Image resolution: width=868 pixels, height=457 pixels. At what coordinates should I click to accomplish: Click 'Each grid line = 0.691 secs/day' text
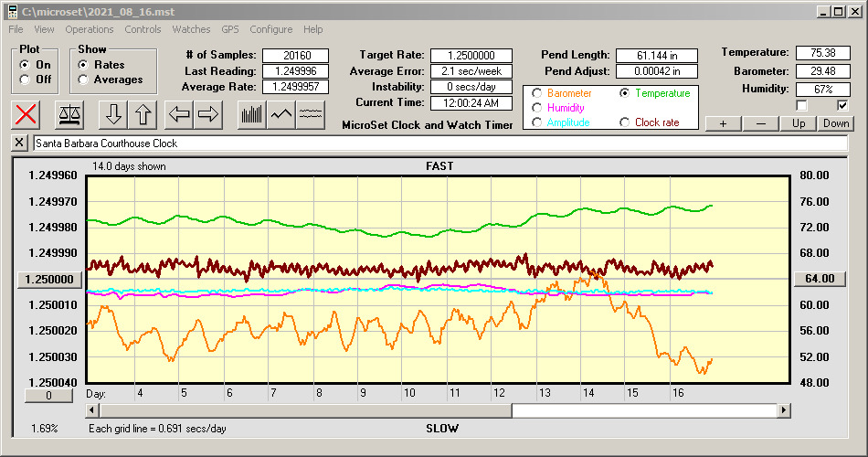tap(157, 428)
